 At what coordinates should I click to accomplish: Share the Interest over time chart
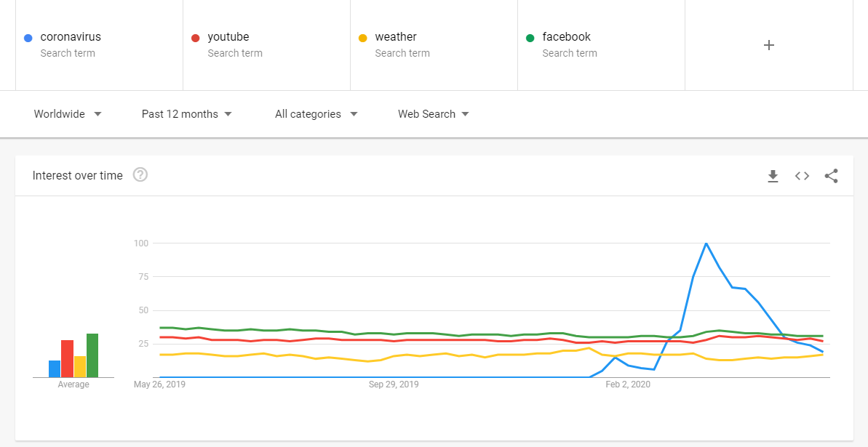[831, 176]
